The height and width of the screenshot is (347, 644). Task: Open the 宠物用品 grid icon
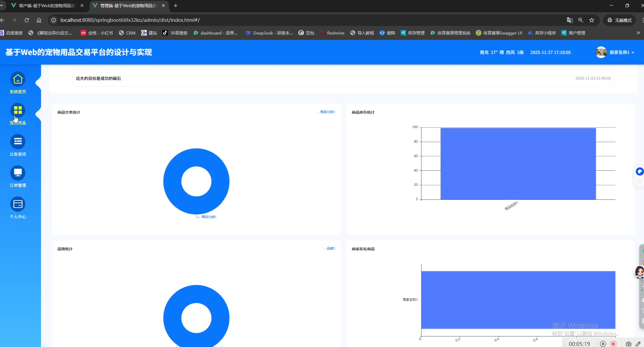click(x=18, y=110)
